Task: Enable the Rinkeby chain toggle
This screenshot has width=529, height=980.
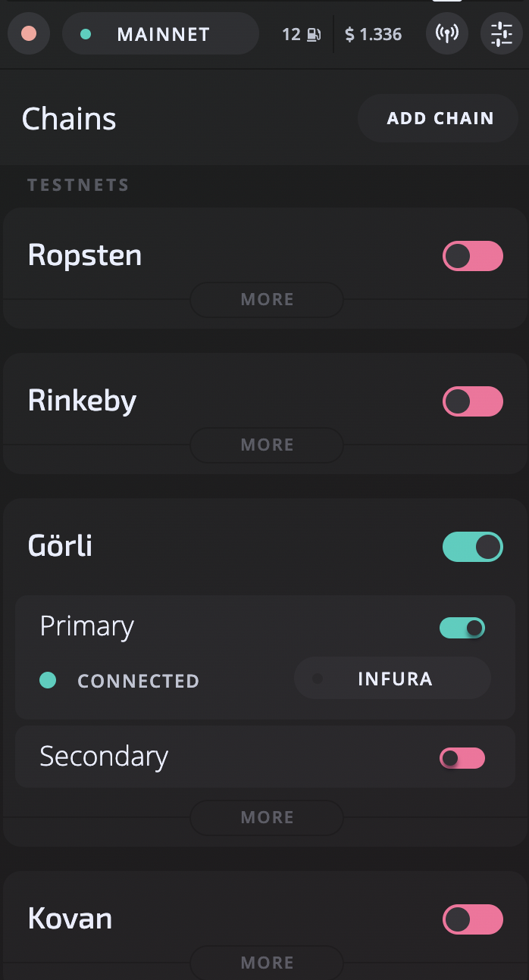Action: [473, 401]
